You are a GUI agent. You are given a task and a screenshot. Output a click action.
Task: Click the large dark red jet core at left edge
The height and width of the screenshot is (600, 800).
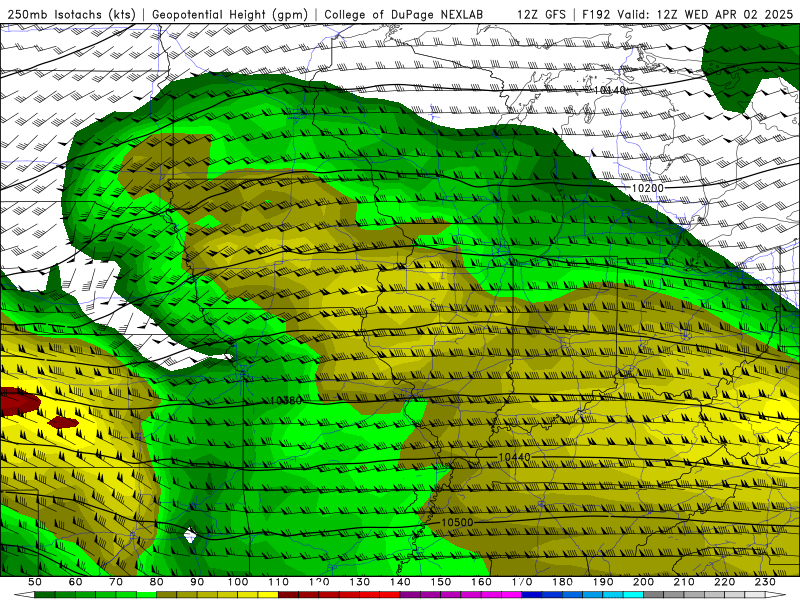[18, 401]
